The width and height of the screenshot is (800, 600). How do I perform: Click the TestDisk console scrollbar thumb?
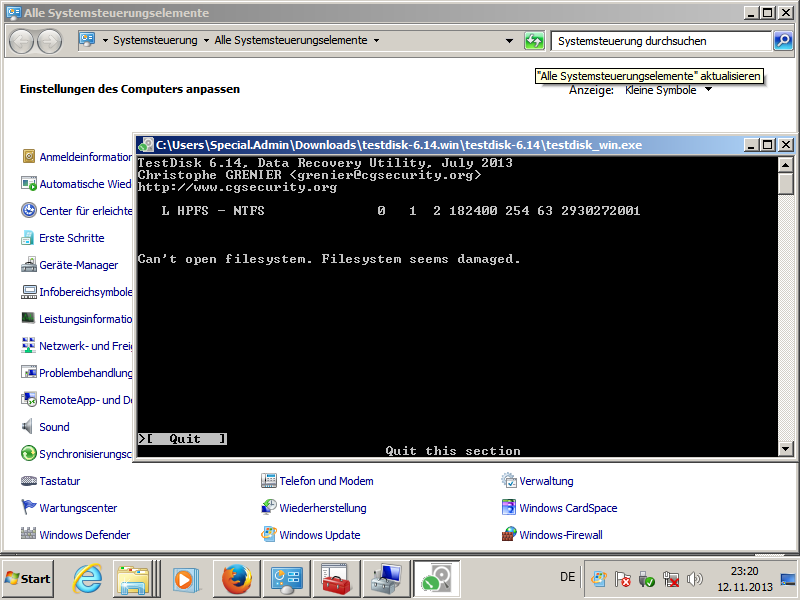[x=785, y=183]
